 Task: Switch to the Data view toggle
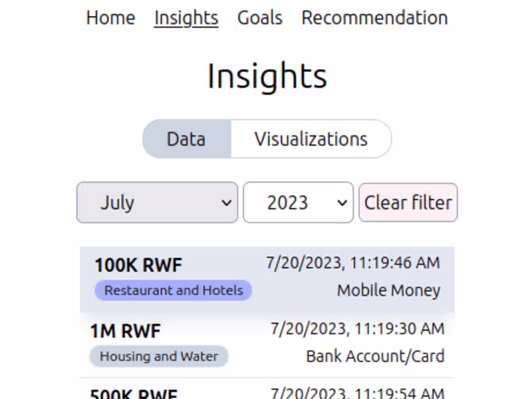[x=186, y=139]
